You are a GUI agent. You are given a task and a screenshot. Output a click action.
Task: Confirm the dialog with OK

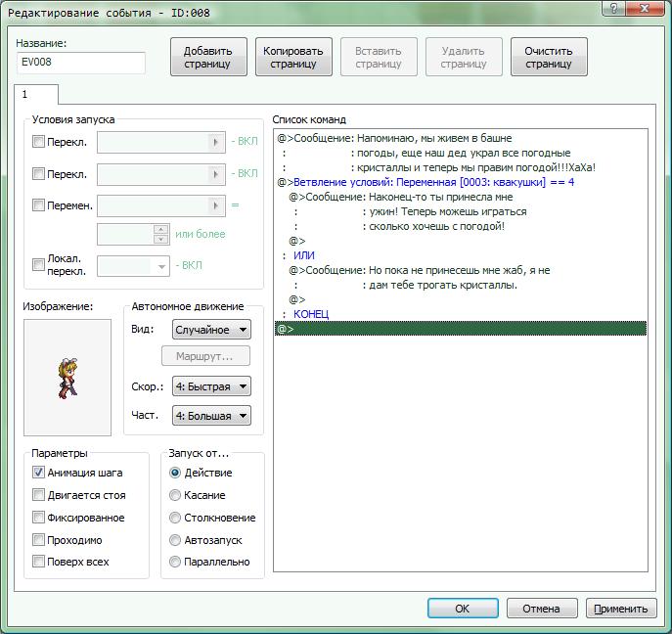[463, 609]
